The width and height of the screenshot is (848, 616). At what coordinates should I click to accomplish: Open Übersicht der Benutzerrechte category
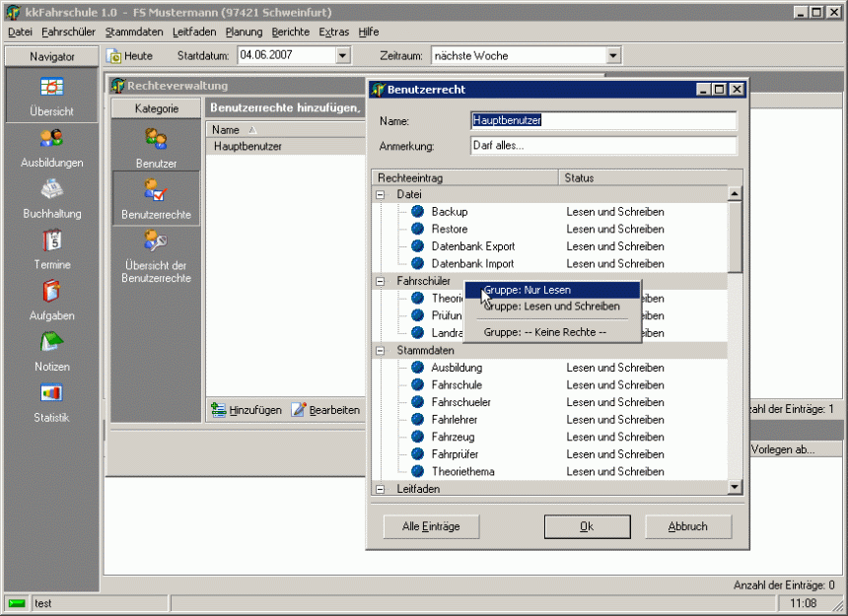pyautogui.click(x=156, y=241)
